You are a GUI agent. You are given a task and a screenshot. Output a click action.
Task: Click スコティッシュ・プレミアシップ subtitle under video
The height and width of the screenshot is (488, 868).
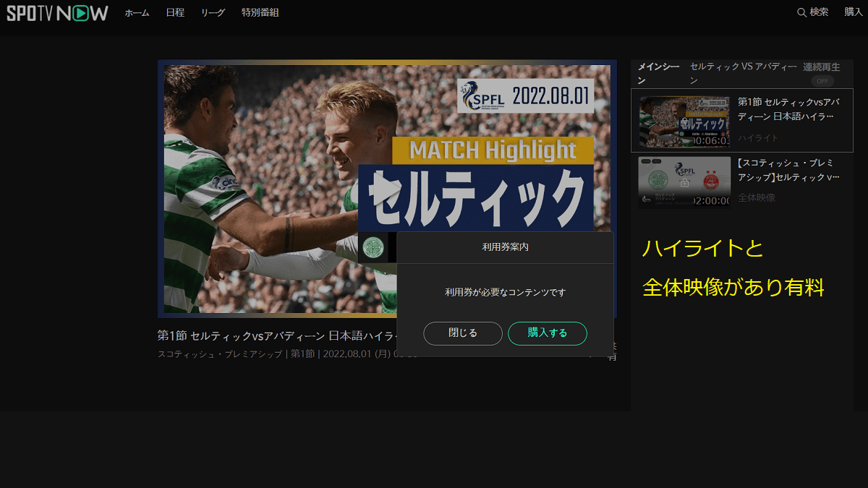(220, 354)
